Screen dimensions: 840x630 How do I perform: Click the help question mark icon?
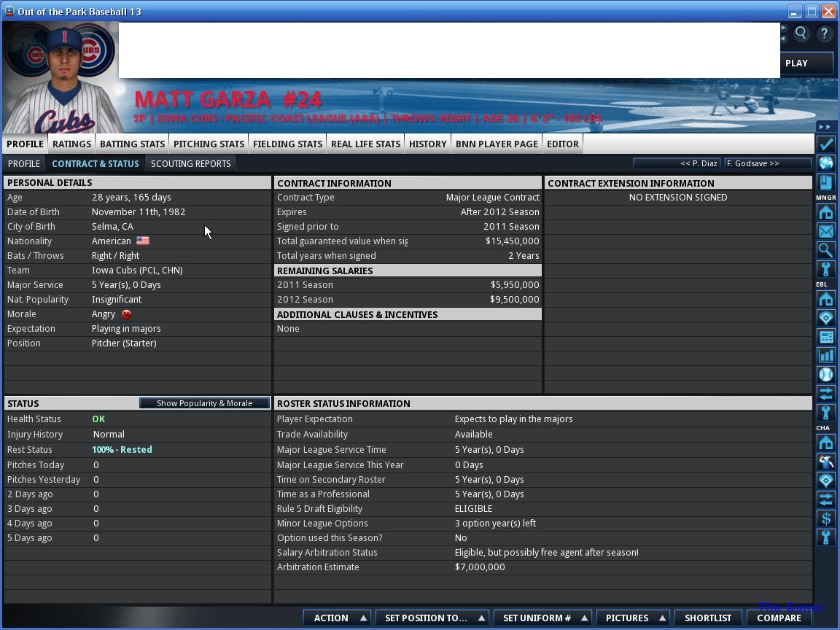point(824,34)
